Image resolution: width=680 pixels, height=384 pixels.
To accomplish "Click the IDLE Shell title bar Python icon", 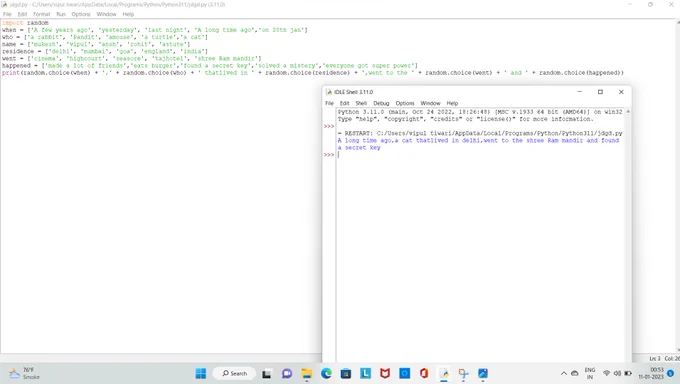I will [x=329, y=92].
